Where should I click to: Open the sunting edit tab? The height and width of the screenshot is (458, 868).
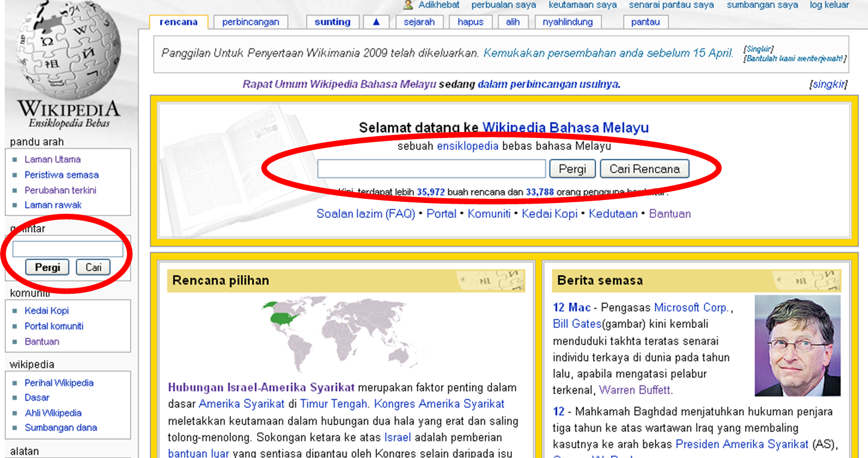(332, 22)
